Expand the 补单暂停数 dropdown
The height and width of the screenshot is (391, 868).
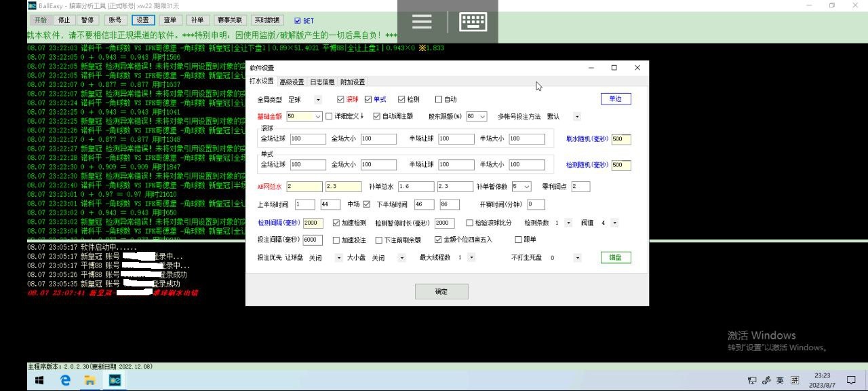click(x=526, y=187)
